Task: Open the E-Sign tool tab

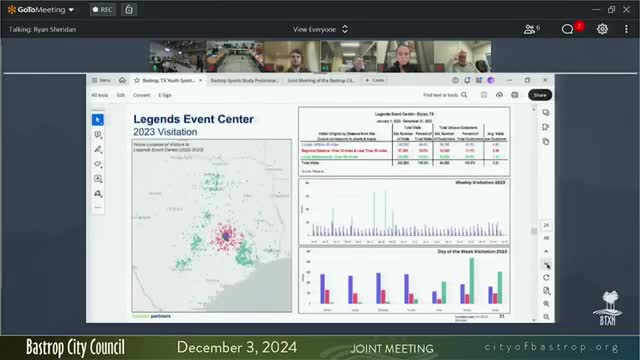Action: pyautogui.click(x=165, y=95)
